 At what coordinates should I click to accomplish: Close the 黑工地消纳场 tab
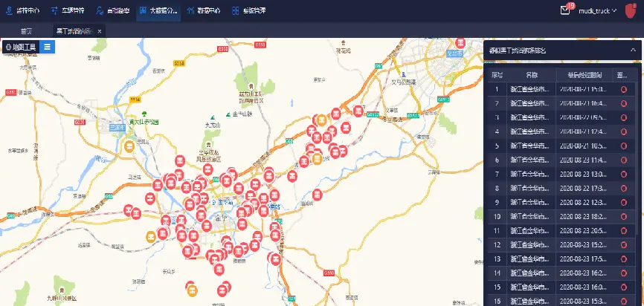pos(100,31)
